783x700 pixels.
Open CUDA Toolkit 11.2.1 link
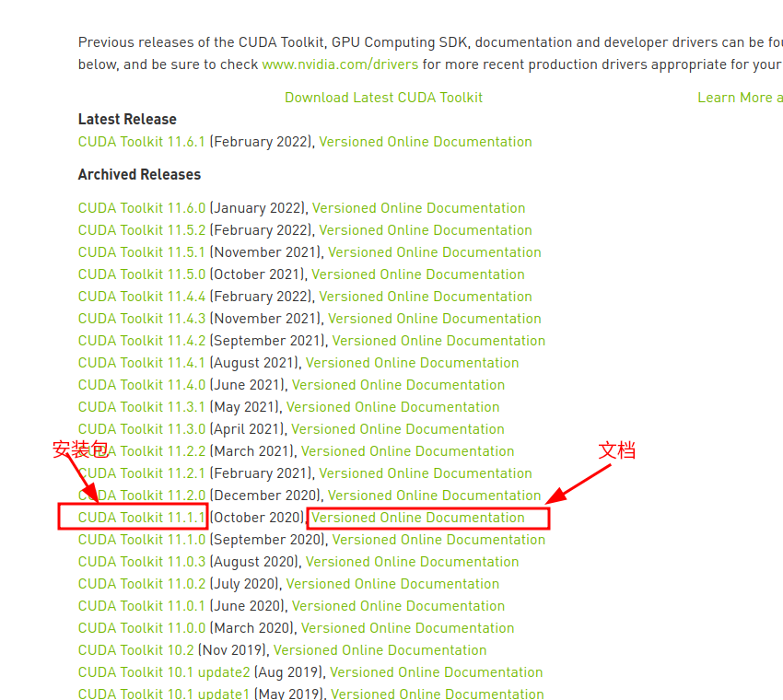click(x=141, y=473)
